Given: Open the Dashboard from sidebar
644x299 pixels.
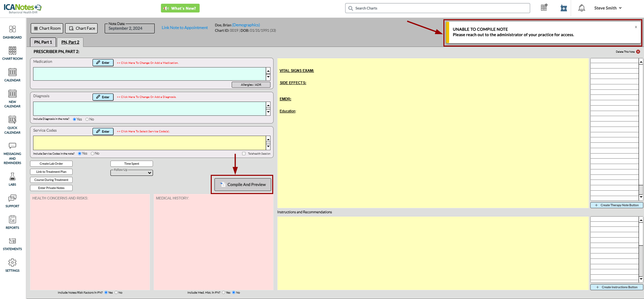Looking at the screenshot, I should (12, 32).
